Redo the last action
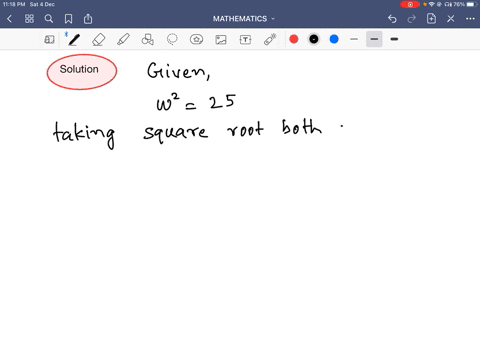480x360 pixels. [x=412, y=19]
